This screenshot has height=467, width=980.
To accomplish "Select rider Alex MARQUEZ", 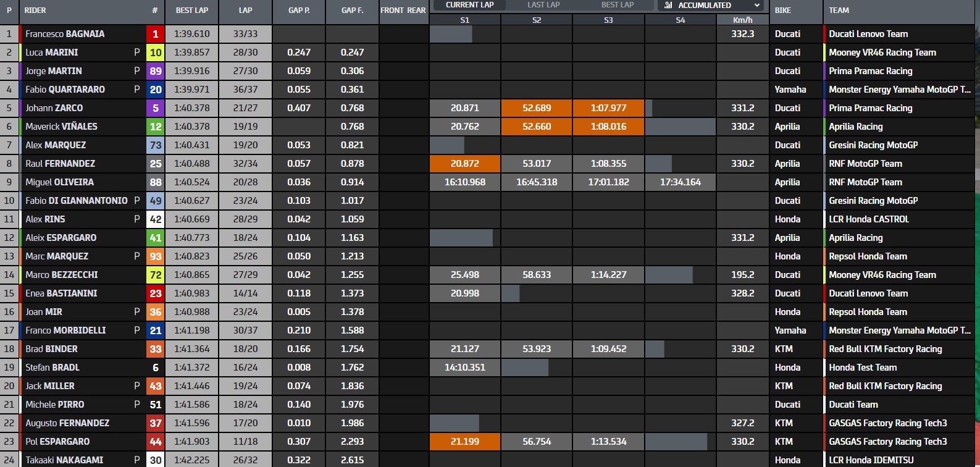I will coord(56,145).
